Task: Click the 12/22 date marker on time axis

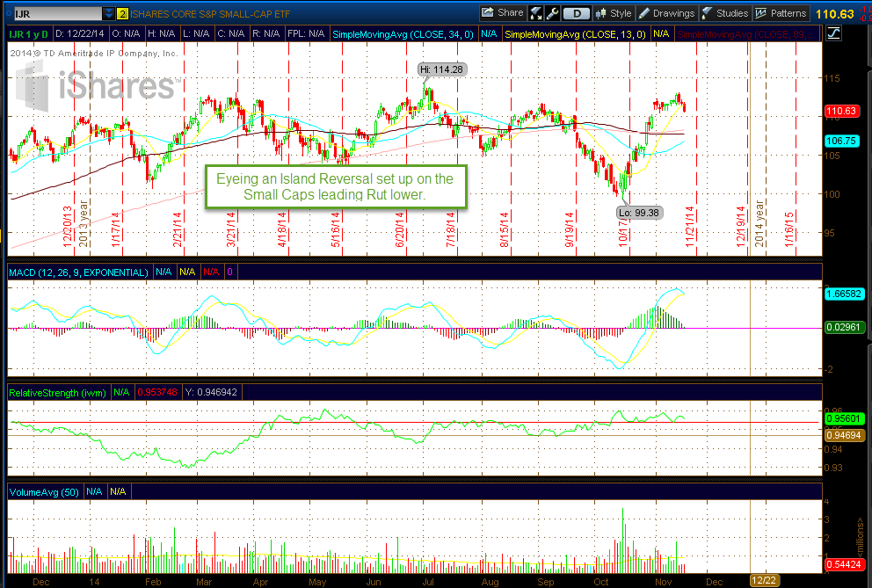Action: point(764,580)
